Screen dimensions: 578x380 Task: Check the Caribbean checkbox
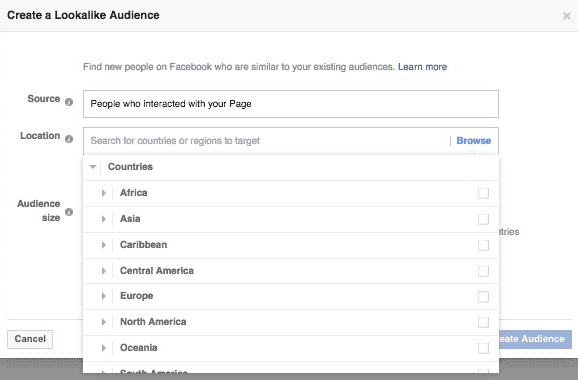[x=483, y=245]
